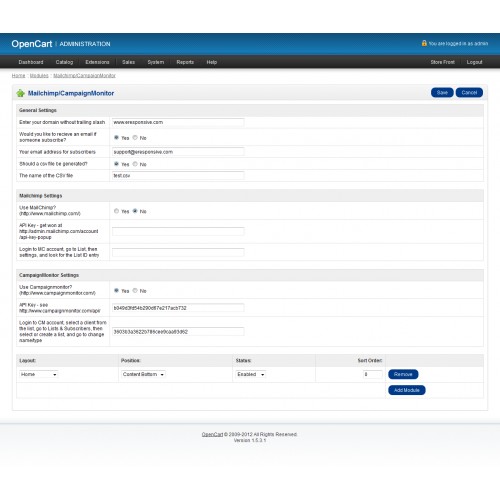Image resolution: width=500 pixels, height=500 pixels.
Task: Click the ADMINISTRATION header text
Action: click(85, 44)
